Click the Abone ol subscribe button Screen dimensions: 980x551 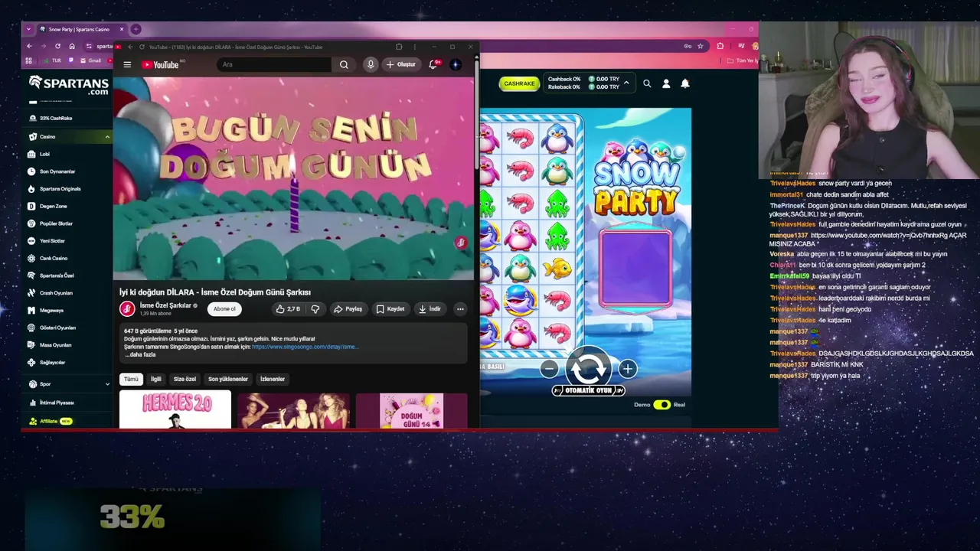224,309
